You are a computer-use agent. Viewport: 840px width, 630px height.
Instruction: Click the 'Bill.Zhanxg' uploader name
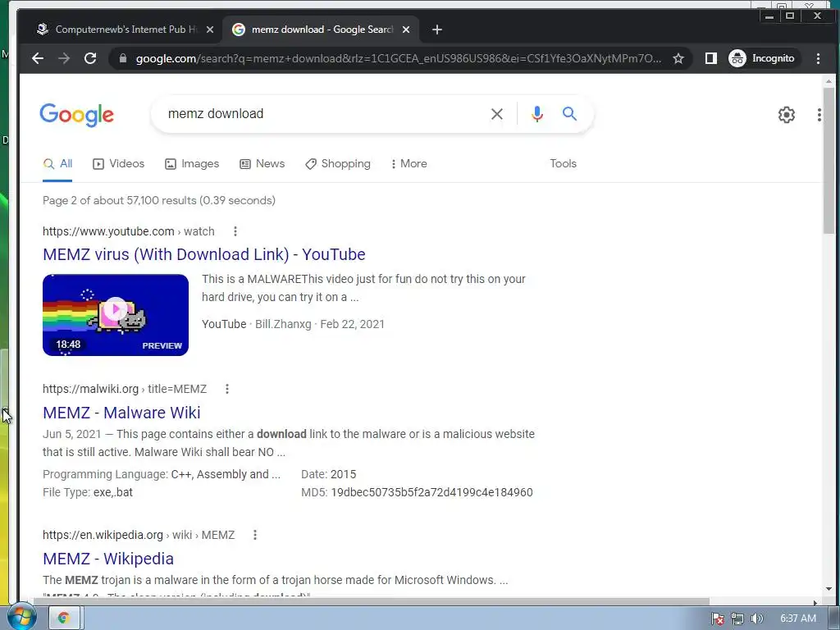coord(283,324)
